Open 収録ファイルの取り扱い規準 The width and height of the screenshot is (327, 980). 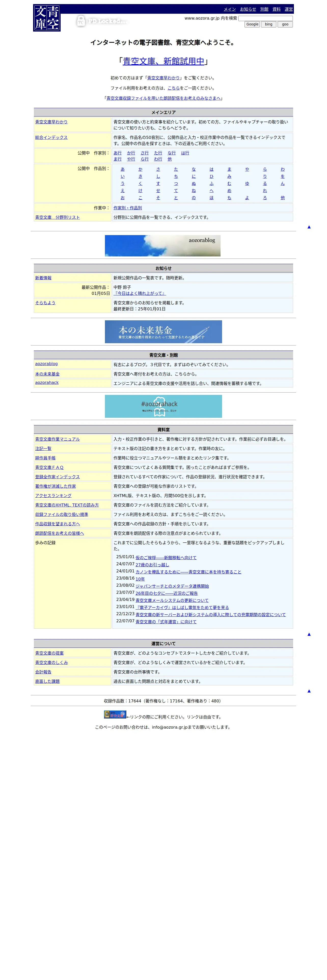point(62,514)
